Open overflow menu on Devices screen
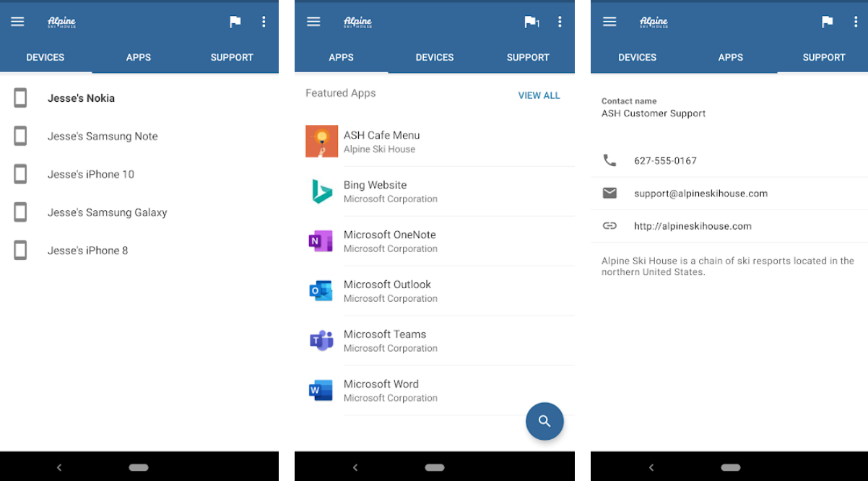This screenshot has height=481, width=868. pyautogui.click(x=264, y=22)
